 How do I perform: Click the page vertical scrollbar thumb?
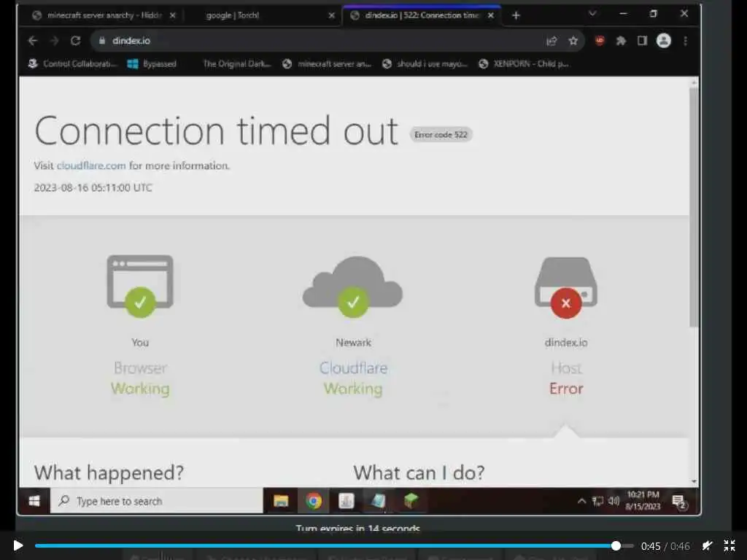click(694, 207)
